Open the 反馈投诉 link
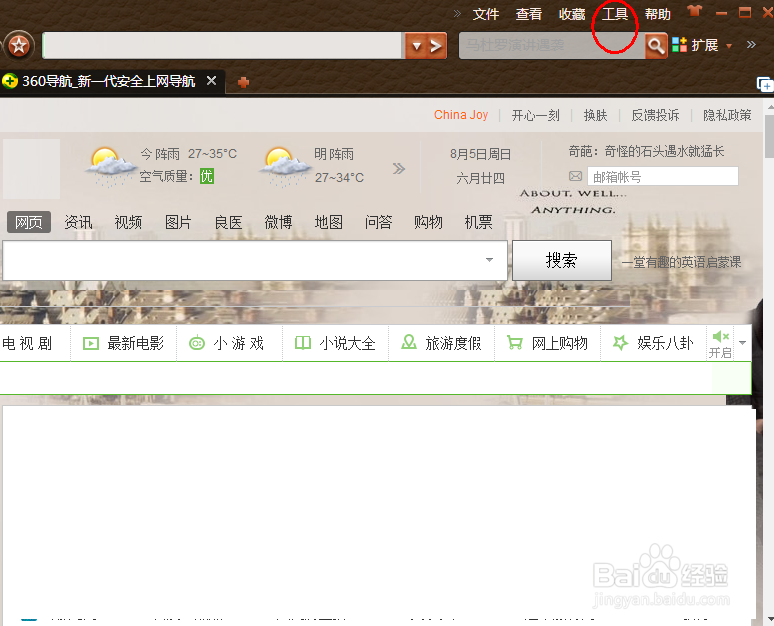This screenshot has height=626, width=774. tap(655, 116)
